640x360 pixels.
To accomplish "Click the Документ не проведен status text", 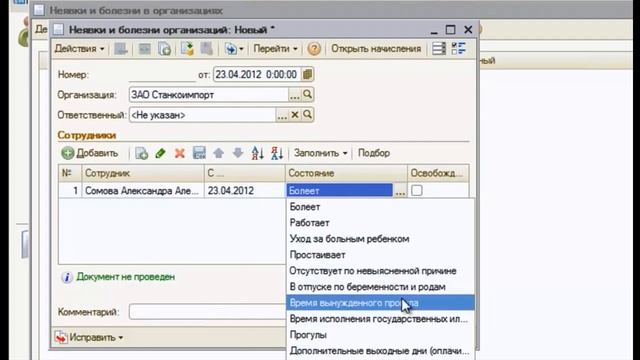I will point(126,277).
